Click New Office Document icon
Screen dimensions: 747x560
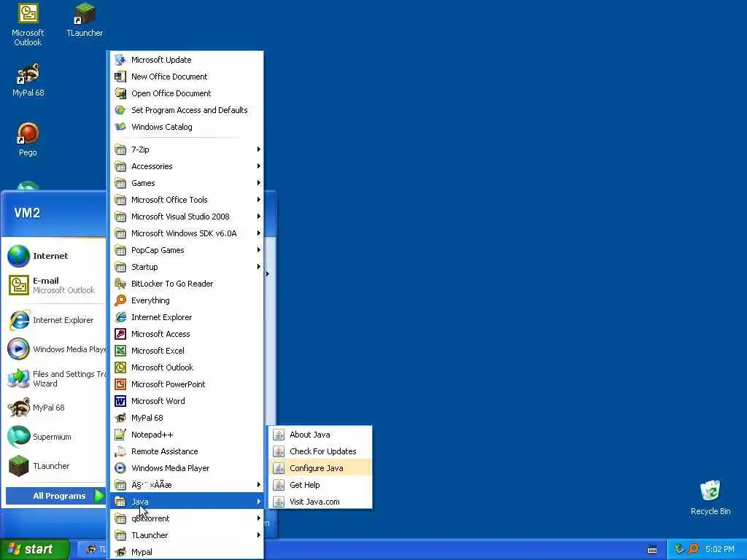[120, 76]
